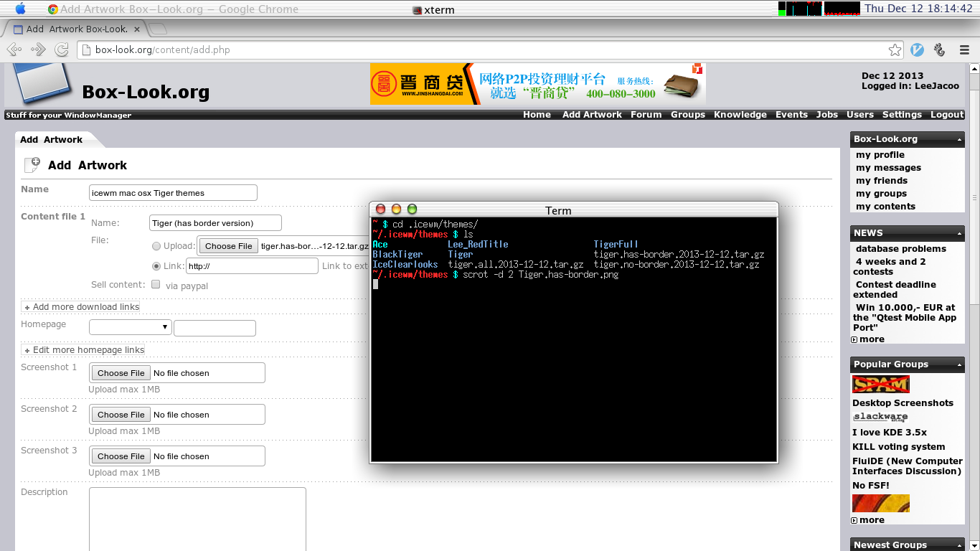The width and height of the screenshot is (980, 551).
Task: Click the Link http:// input field
Action: (x=252, y=266)
